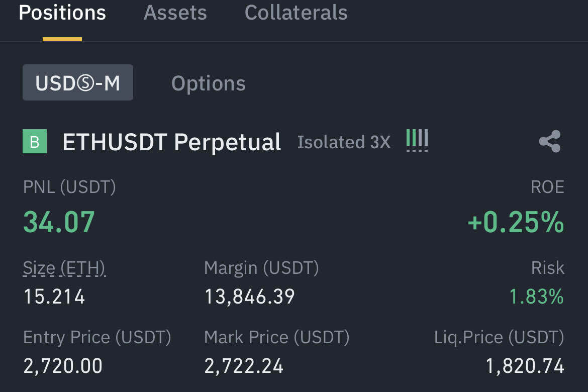
Task: Tap the Liq.Price value 1,820.74
Action: point(525,366)
